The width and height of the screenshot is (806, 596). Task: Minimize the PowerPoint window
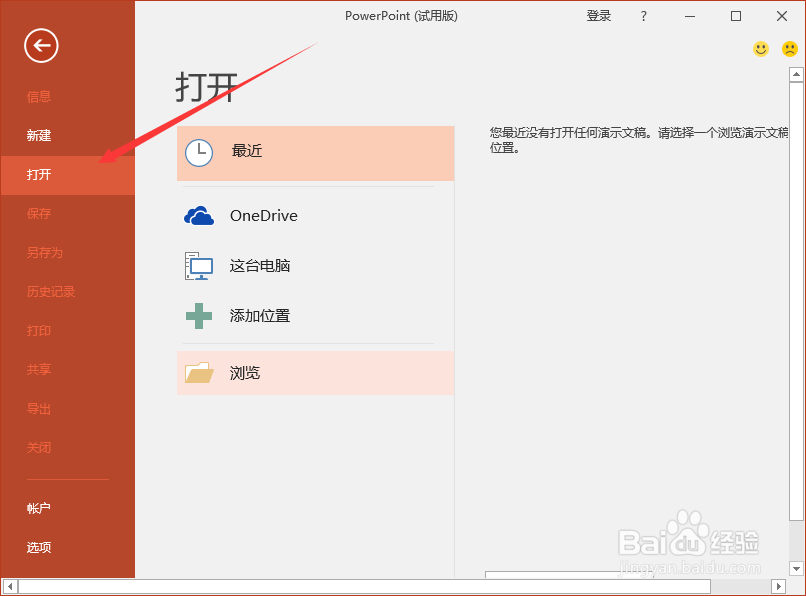[x=690, y=16]
